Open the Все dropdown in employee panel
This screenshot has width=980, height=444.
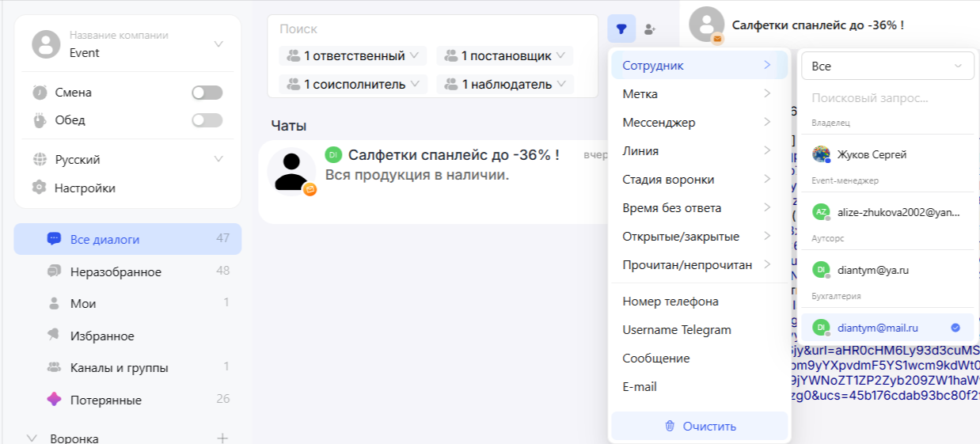coord(887,66)
